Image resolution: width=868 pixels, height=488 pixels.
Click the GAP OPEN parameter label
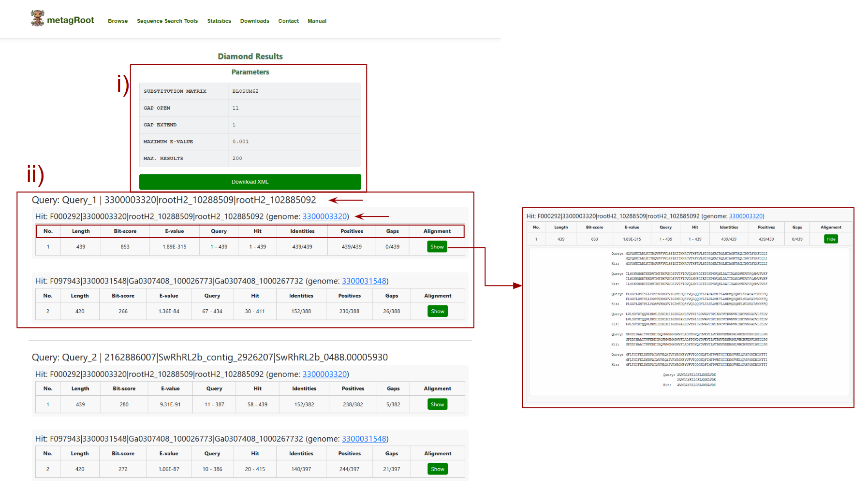pyautogui.click(x=157, y=108)
